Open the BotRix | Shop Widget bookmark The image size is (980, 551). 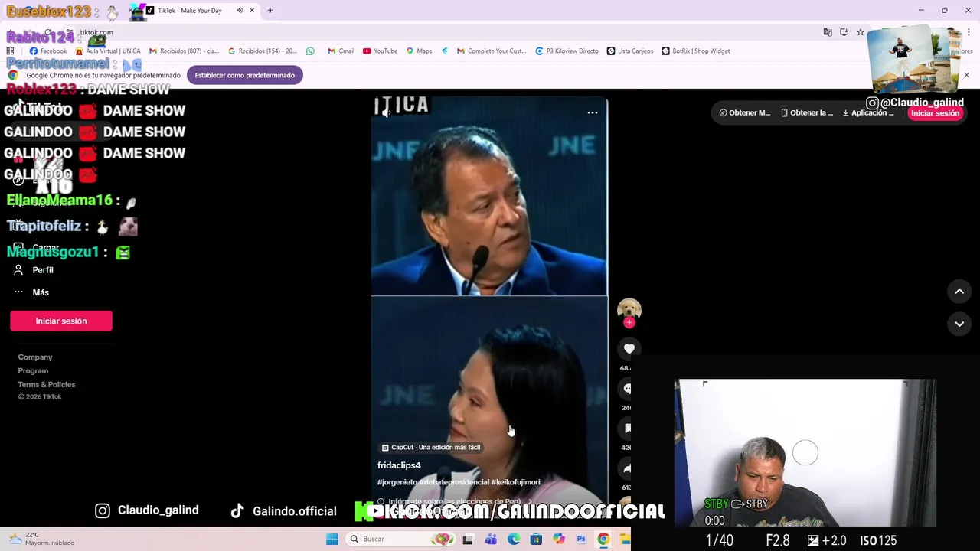point(695,51)
